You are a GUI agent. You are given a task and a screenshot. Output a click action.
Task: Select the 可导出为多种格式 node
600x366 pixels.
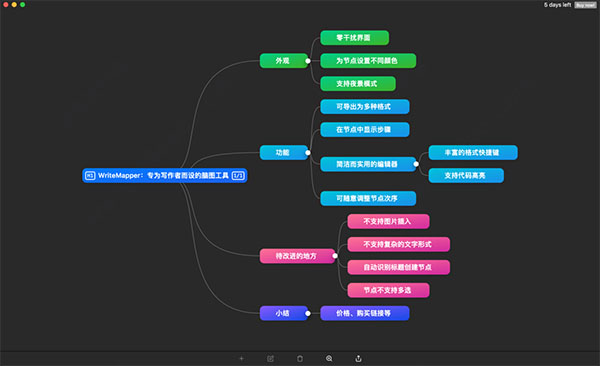click(365, 107)
